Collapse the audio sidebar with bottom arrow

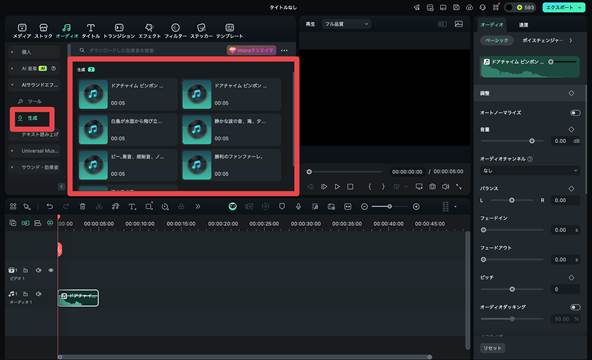point(61,186)
